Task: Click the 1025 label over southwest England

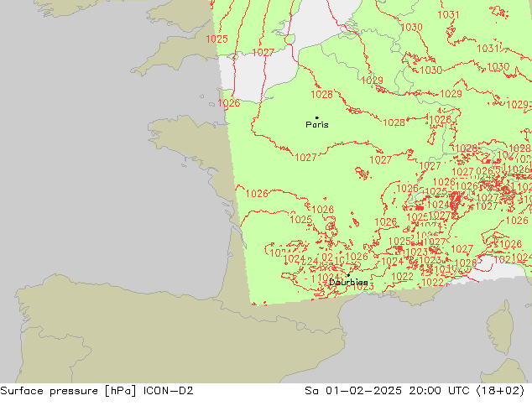Action: pyautogui.click(x=216, y=39)
